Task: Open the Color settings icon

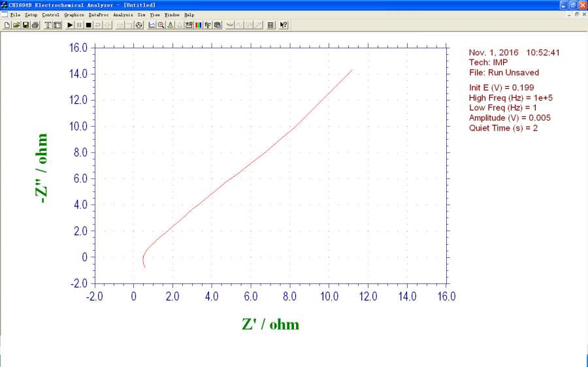Action: pos(199,25)
